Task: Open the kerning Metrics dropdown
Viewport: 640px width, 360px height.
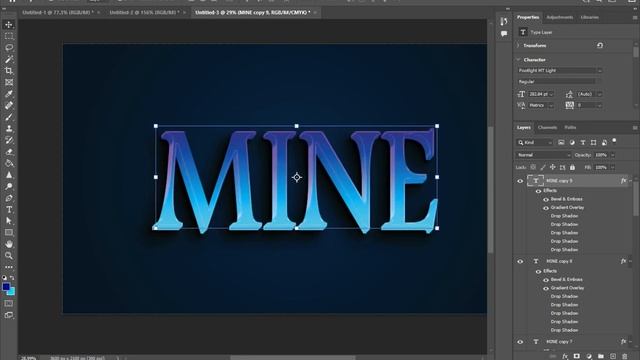Action: coord(551,105)
